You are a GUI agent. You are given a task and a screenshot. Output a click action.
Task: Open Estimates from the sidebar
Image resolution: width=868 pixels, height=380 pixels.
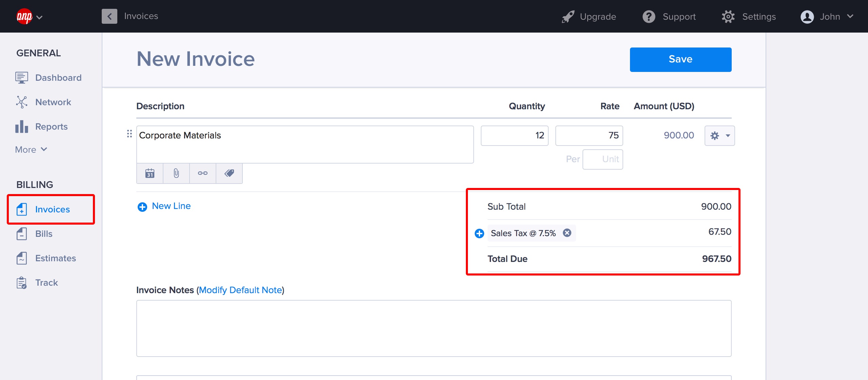click(x=55, y=258)
